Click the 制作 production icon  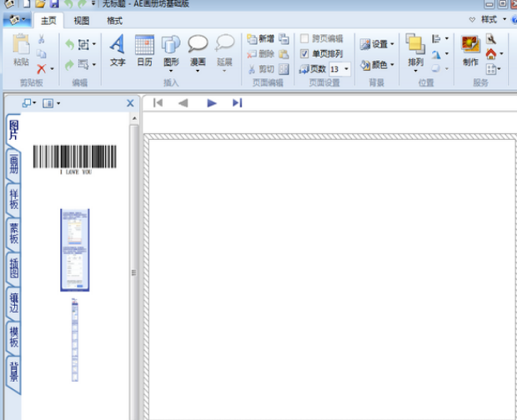pyautogui.click(x=470, y=49)
